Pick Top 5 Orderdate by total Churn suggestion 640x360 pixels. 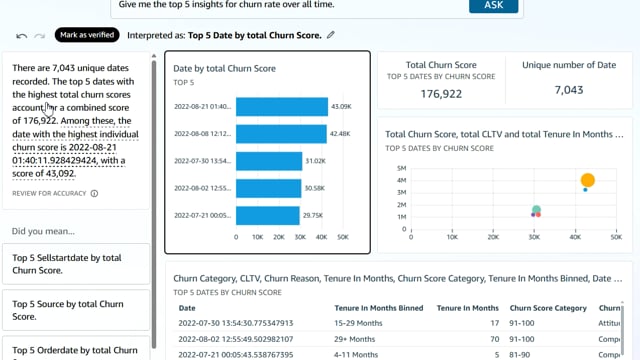76,349
